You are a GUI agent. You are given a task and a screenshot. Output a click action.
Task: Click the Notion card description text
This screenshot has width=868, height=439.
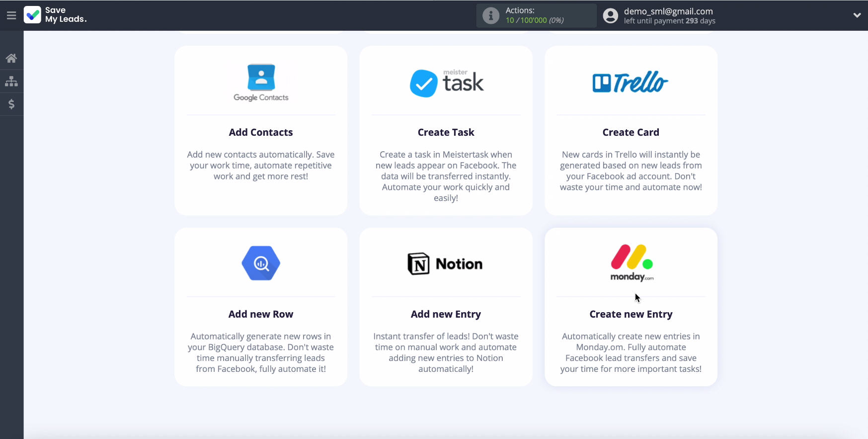446,352
